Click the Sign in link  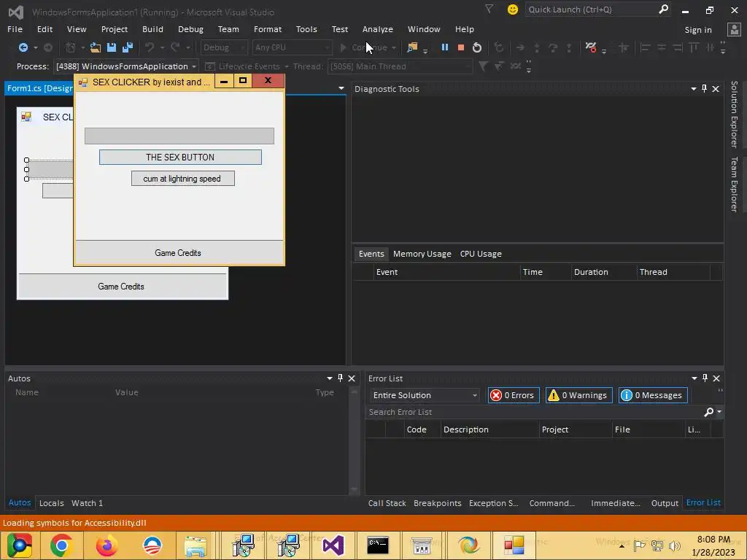click(x=698, y=29)
